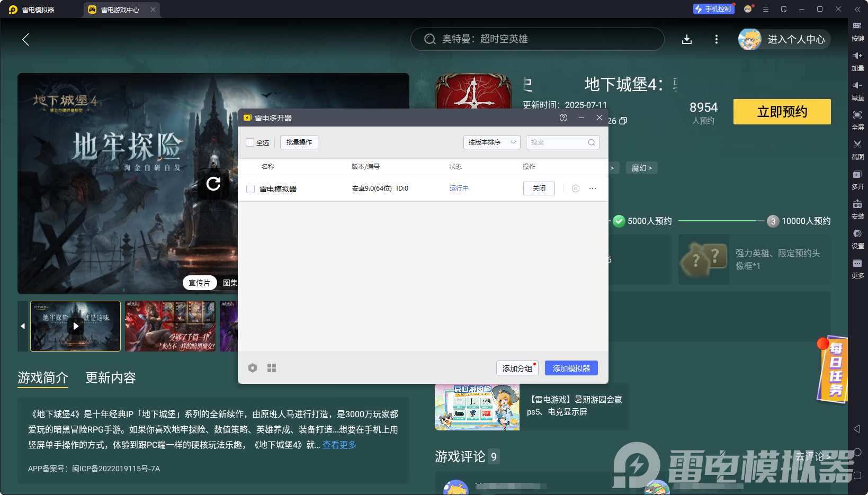Switch to the 更新内容 tab
The image size is (868, 495).
pos(111,377)
